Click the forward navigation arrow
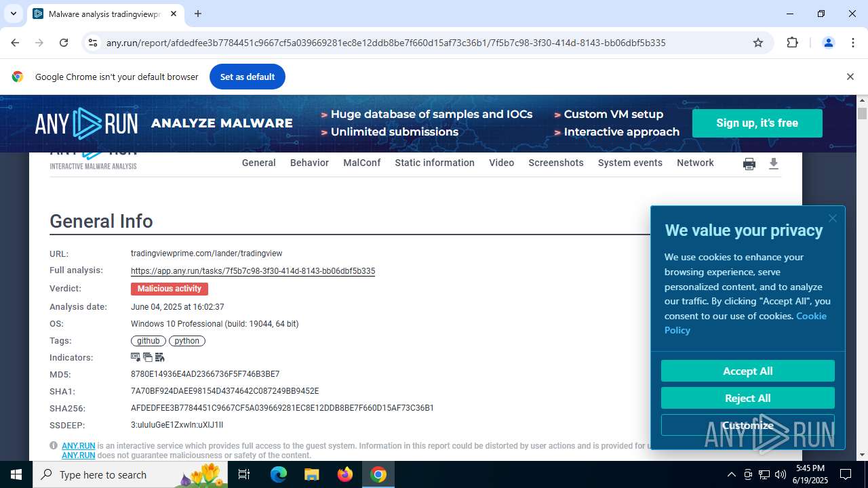 point(39,43)
